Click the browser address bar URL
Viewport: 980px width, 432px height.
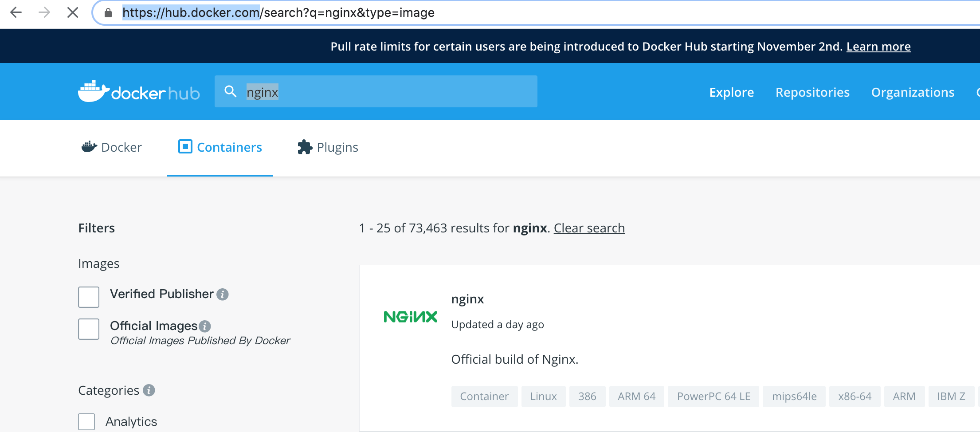click(278, 12)
